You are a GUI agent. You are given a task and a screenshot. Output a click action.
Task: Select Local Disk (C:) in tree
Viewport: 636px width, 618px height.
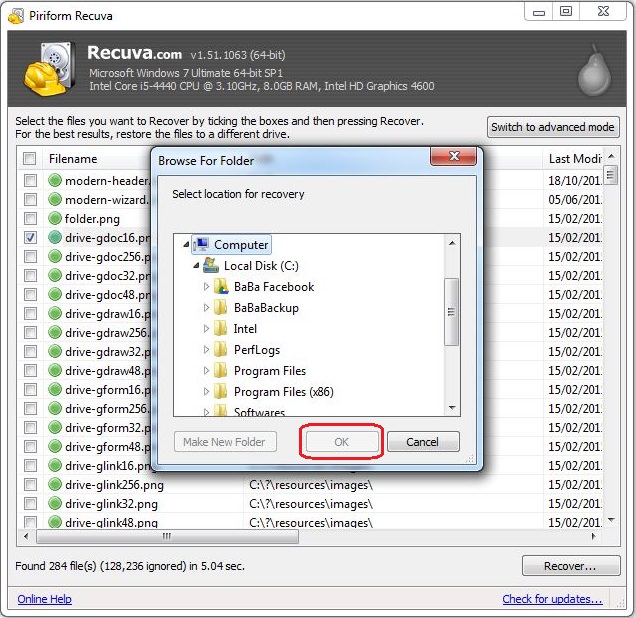(x=261, y=266)
